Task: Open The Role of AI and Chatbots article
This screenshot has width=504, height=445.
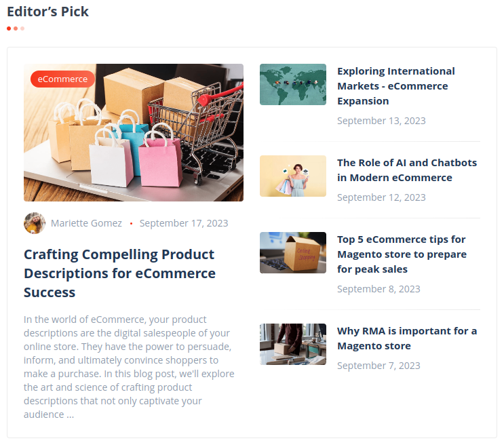Action: [407, 170]
